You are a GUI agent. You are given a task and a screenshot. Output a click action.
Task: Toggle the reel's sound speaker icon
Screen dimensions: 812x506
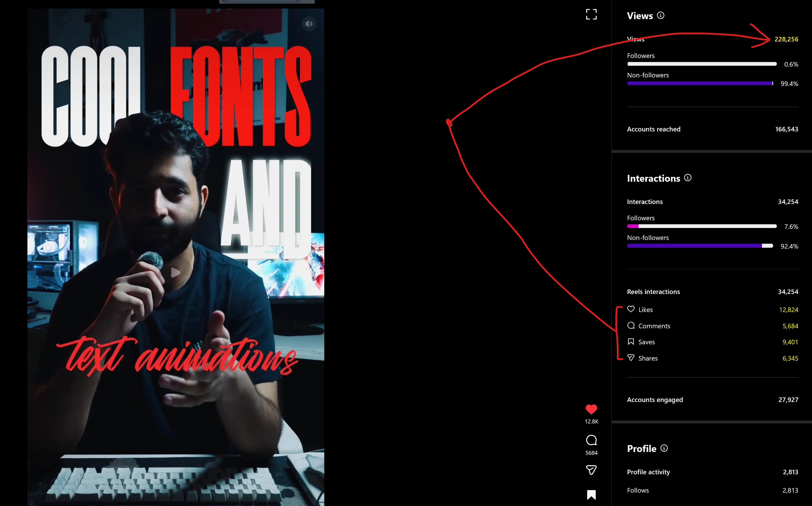coord(309,24)
